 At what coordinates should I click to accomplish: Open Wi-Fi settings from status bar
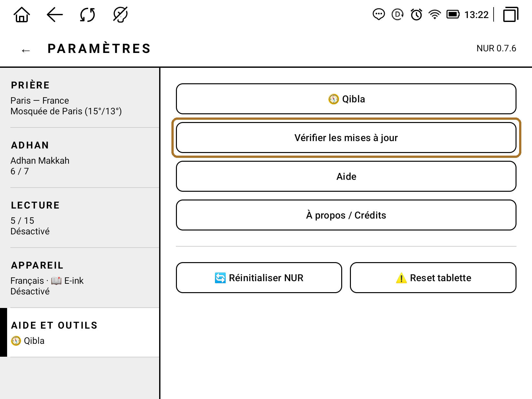point(435,15)
